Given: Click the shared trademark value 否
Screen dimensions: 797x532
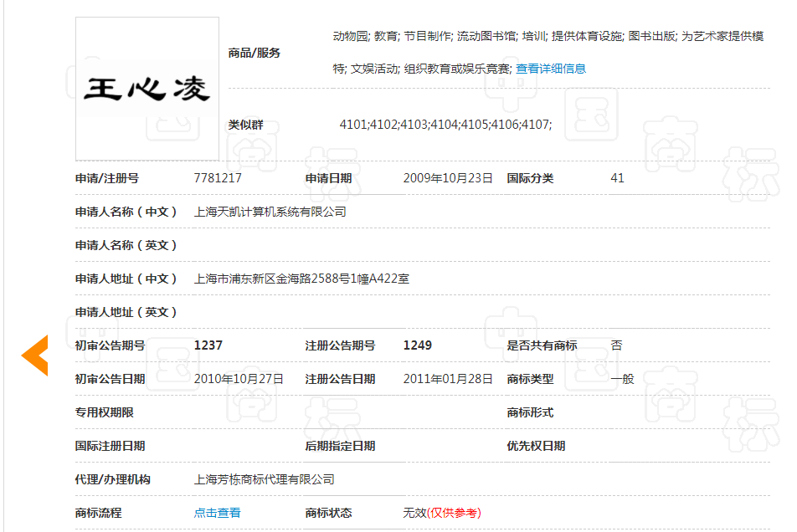Looking at the screenshot, I should [616, 345].
